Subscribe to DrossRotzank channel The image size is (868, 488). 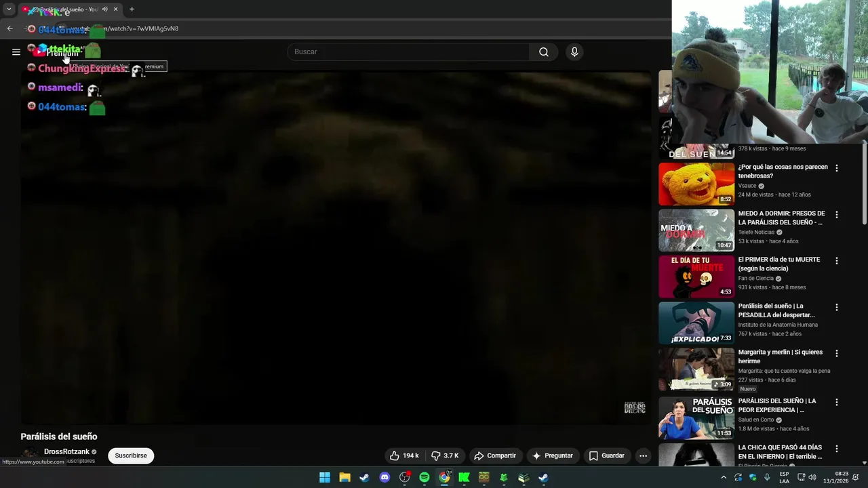coord(131,455)
